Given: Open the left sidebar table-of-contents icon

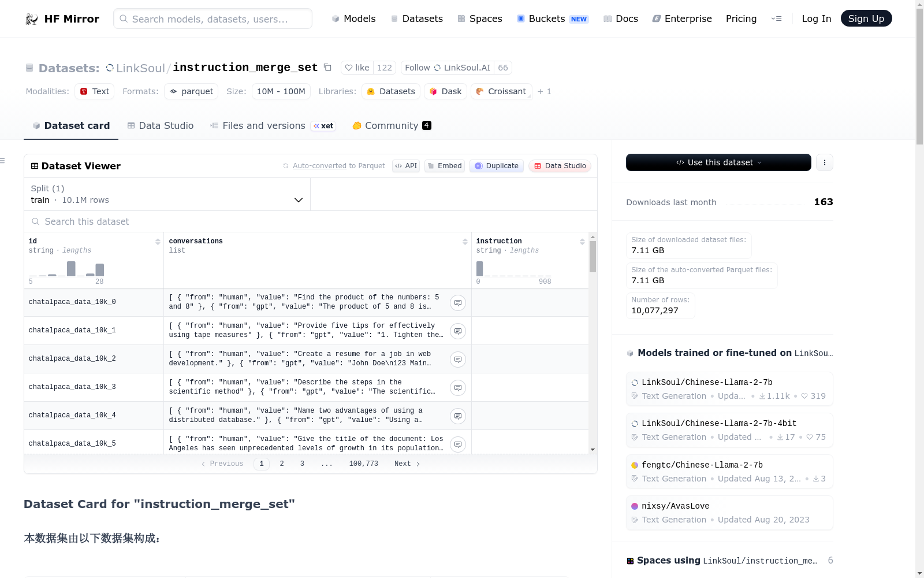Looking at the screenshot, I should click(x=2, y=161).
